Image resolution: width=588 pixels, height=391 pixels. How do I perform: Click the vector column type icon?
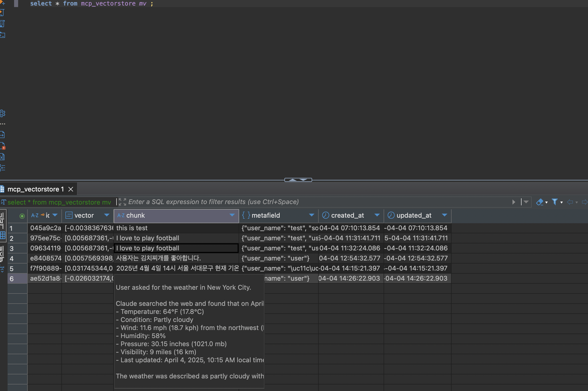69,215
